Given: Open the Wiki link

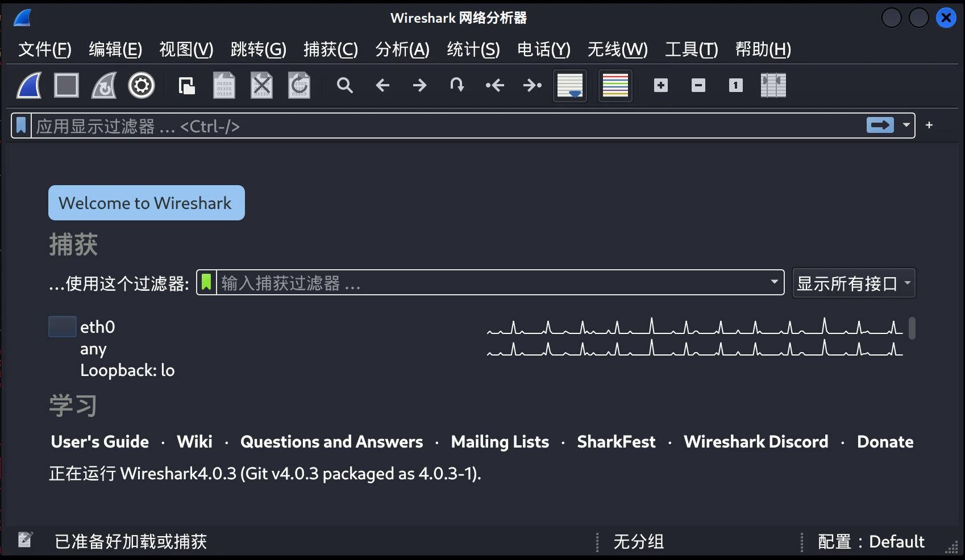Looking at the screenshot, I should [195, 442].
